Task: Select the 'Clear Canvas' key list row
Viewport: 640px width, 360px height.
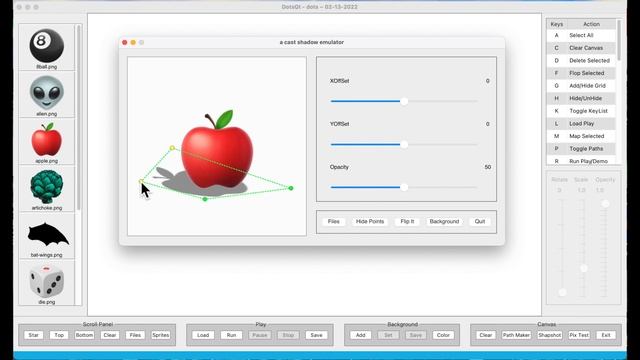Action: (x=581, y=48)
